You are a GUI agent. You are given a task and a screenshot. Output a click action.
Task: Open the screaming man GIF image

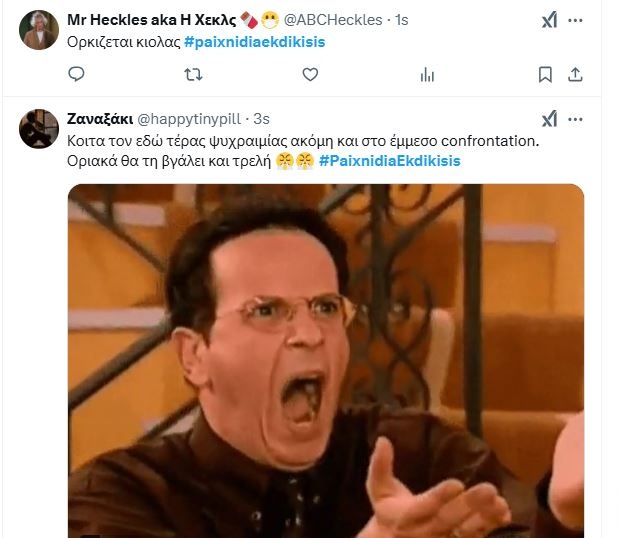coord(326,361)
